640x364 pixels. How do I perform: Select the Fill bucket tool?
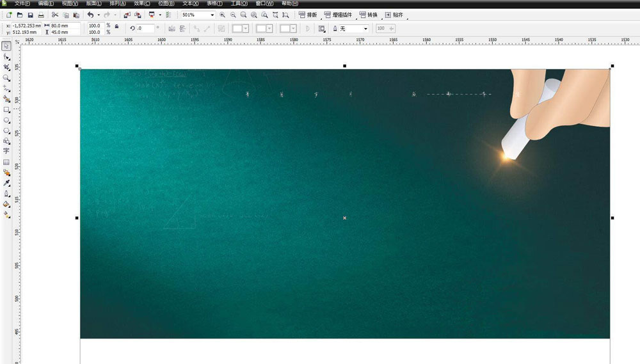tap(6, 204)
